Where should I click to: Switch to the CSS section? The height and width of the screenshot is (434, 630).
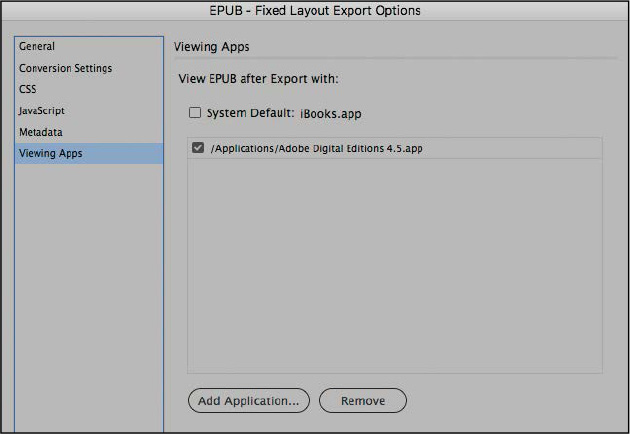coord(28,89)
